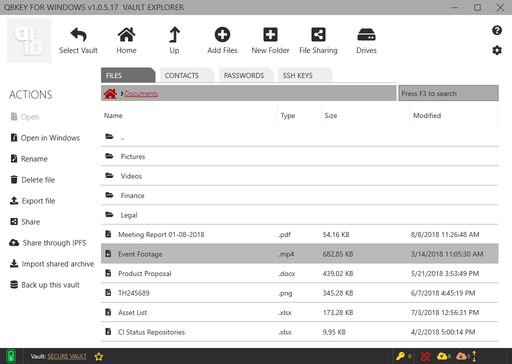Image resolution: width=512 pixels, height=364 pixels.
Task: Sort by the Type column header
Action: click(x=288, y=115)
